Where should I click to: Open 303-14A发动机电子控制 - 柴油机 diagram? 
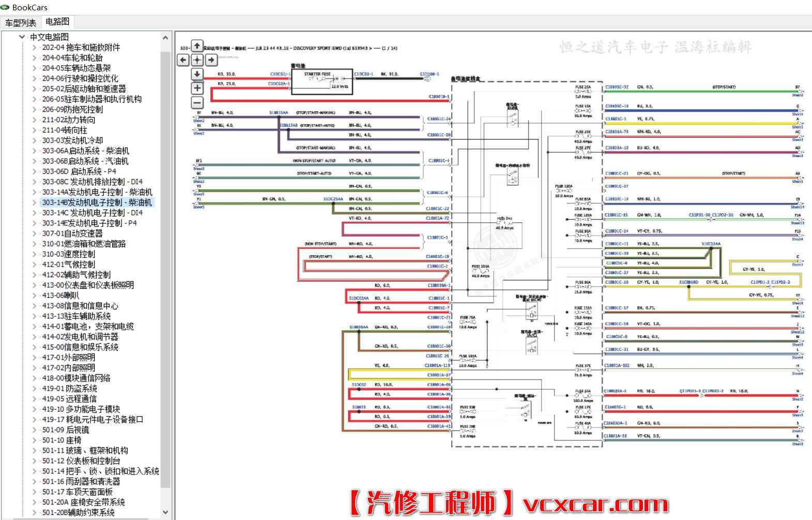(x=97, y=192)
